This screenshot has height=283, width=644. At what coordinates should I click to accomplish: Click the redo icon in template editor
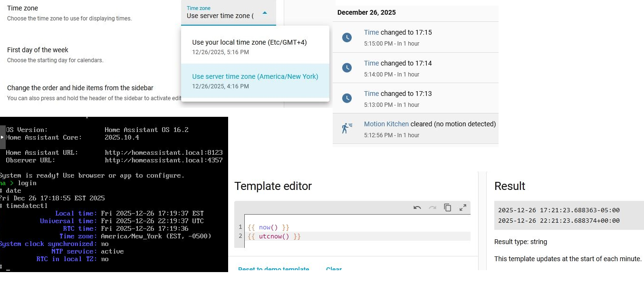tap(433, 208)
